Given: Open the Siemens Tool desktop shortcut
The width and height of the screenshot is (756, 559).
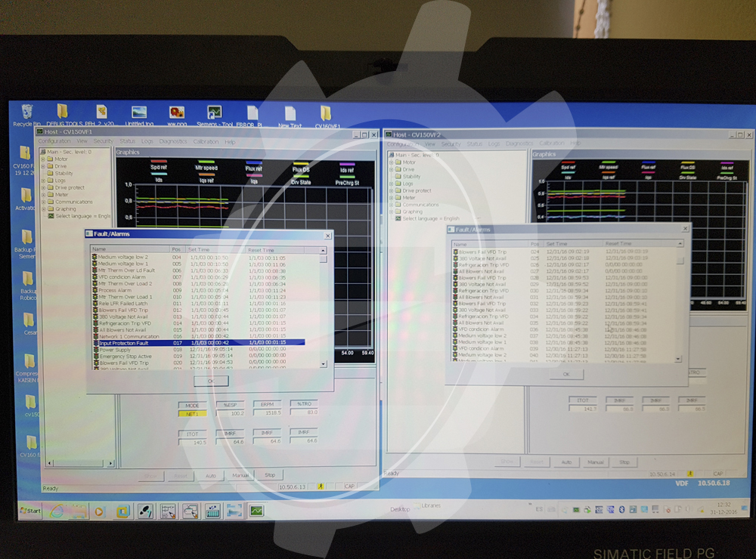Looking at the screenshot, I should pos(215,113).
